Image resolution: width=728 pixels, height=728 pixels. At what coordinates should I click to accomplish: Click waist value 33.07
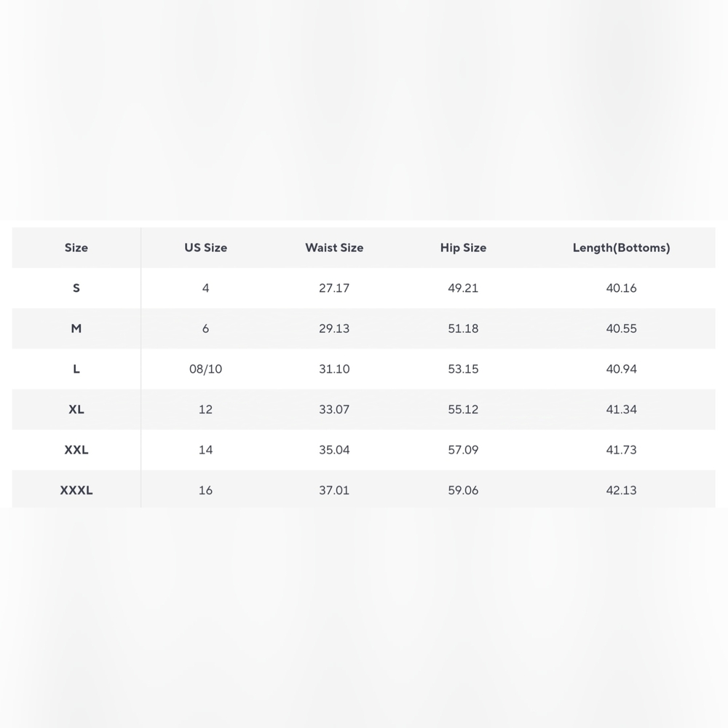pos(334,409)
